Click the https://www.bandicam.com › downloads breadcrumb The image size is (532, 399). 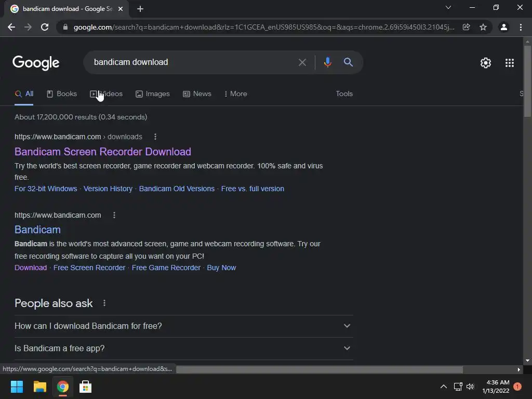[x=78, y=137]
